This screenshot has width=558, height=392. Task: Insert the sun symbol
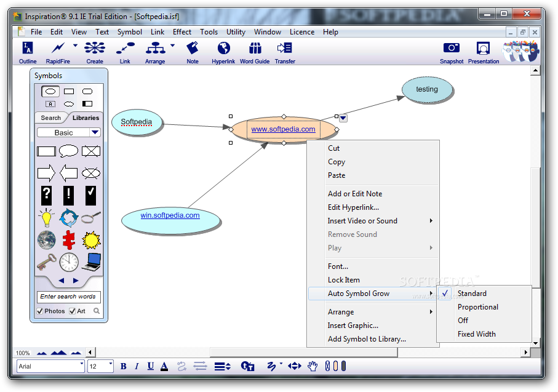click(91, 240)
